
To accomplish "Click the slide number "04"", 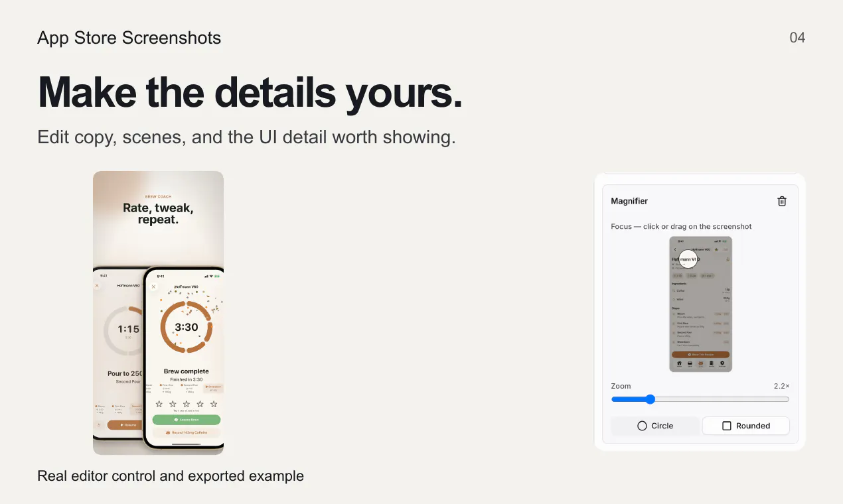I will pyautogui.click(x=797, y=38).
